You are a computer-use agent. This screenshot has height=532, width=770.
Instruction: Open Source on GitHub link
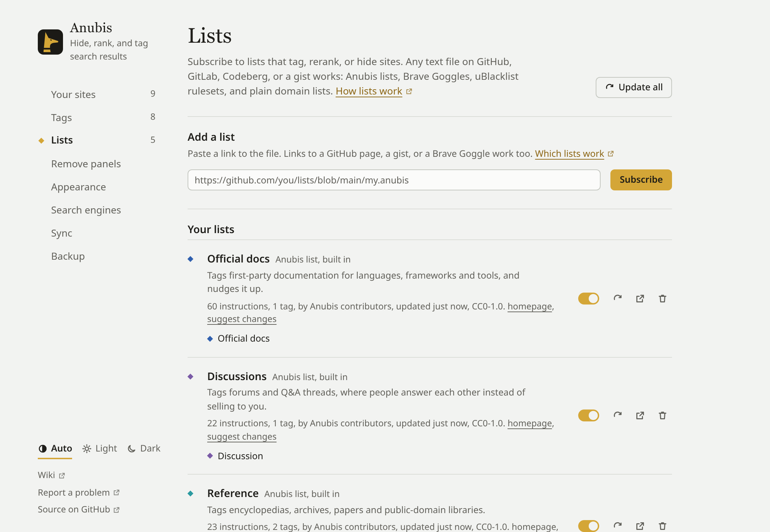click(79, 509)
